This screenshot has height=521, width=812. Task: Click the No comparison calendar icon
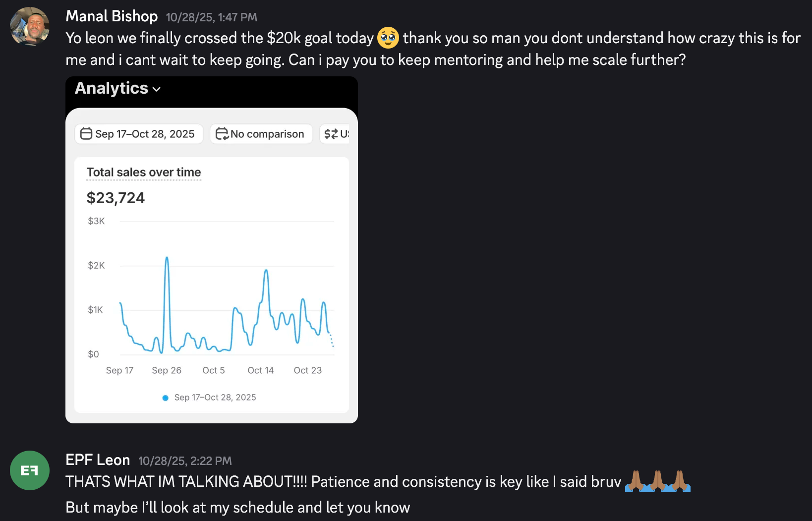tap(222, 134)
